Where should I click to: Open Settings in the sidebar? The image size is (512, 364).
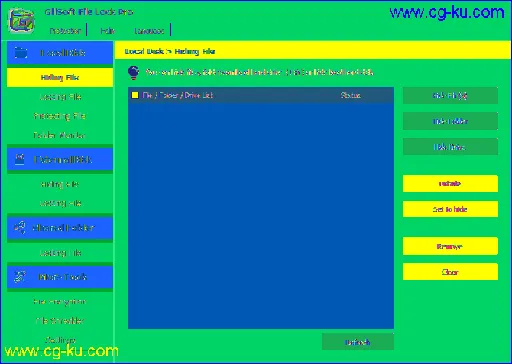pos(60,340)
